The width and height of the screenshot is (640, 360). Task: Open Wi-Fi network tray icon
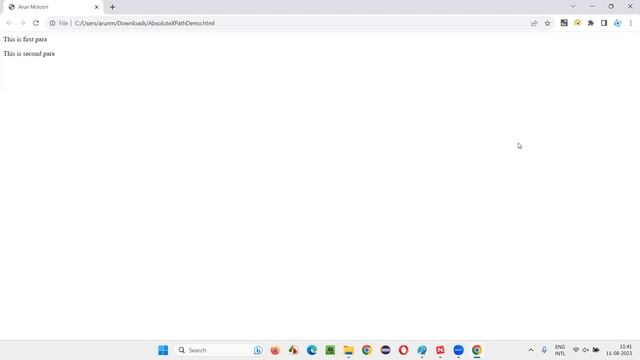[576, 350]
